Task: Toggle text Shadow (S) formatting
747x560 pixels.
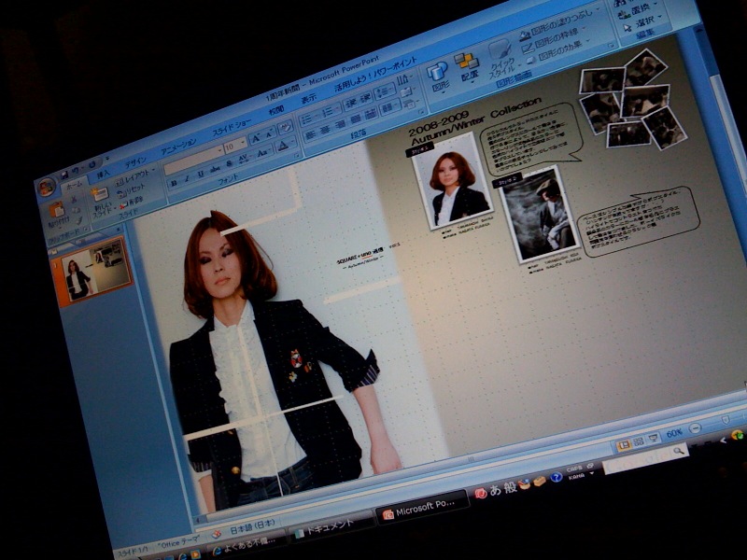Action: point(229,164)
